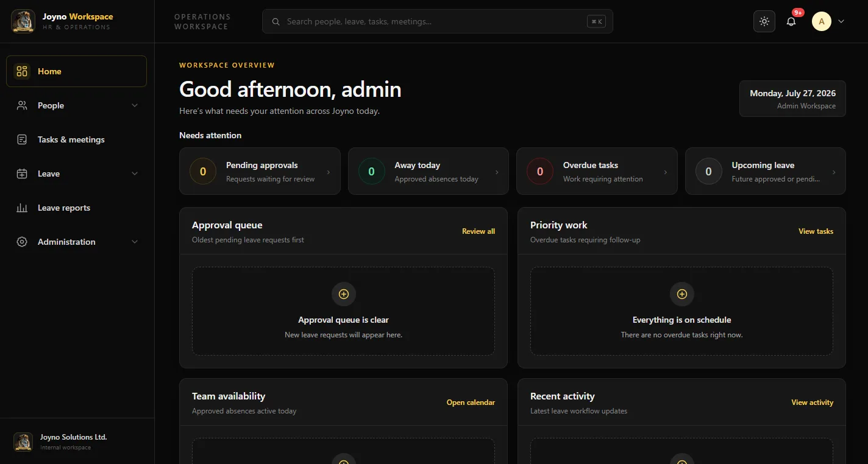Screen dimensions: 868x464
Task: Expand the People submenu chevron
Action: pos(135,105)
